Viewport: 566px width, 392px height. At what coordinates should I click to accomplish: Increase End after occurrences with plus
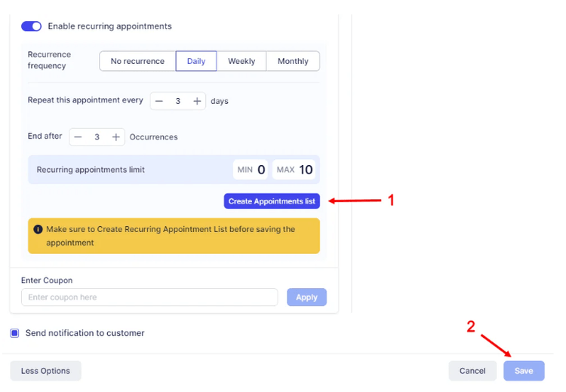116,137
